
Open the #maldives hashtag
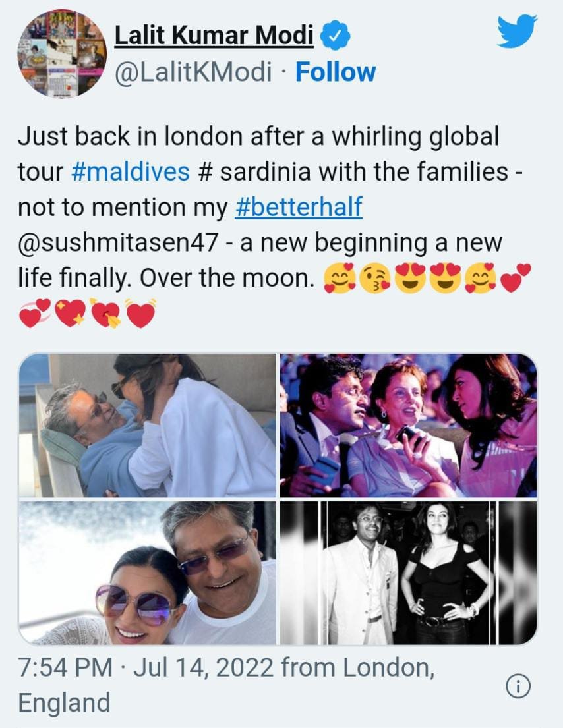(131, 173)
